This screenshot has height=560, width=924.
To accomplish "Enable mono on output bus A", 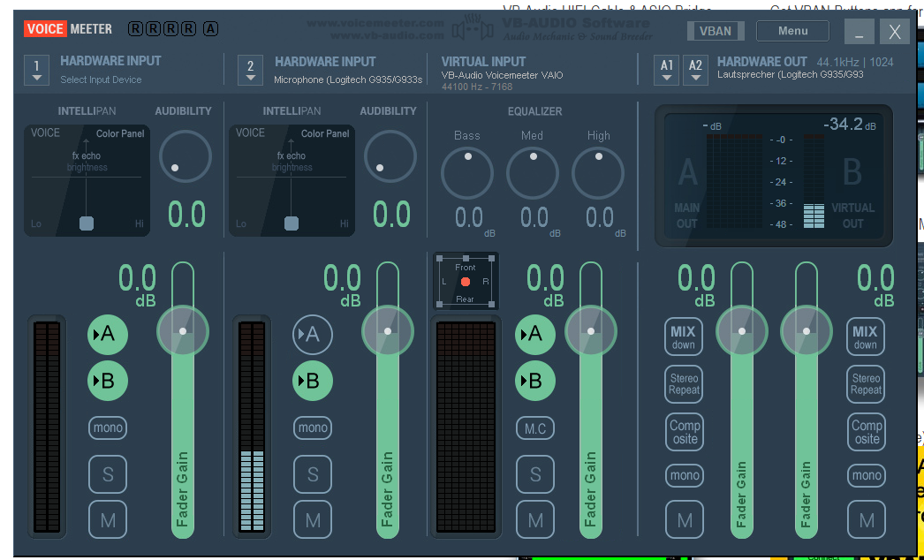I will tap(684, 475).
